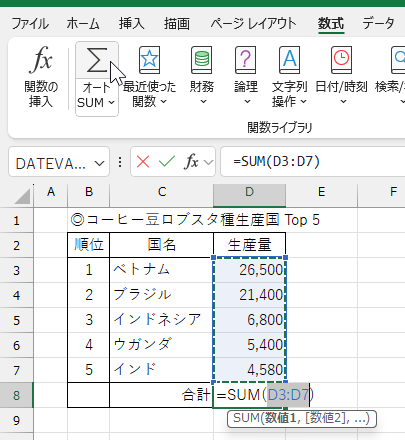The width and height of the screenshot is (405, 440).
Task: Select column A header
Action: (x=51, y=195)
